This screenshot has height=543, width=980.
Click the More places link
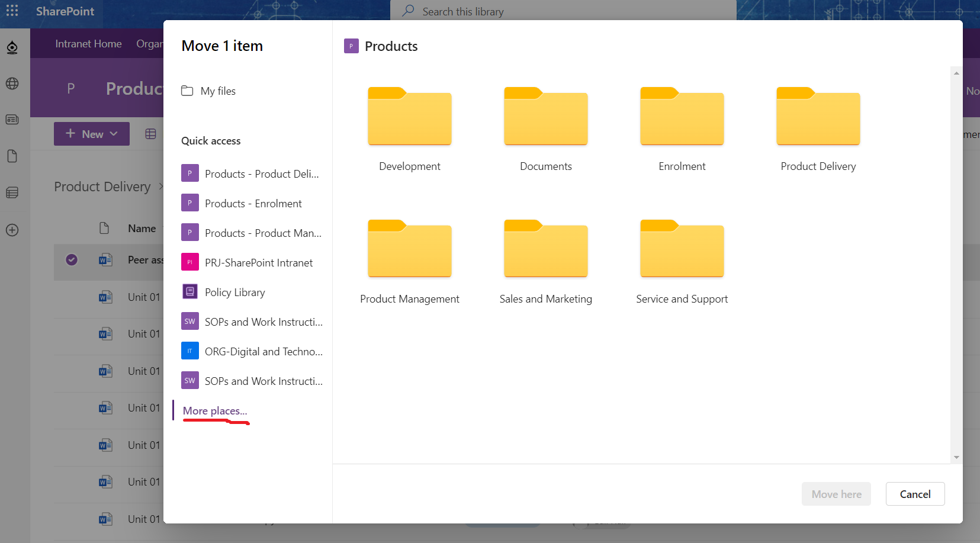point(214,411)
